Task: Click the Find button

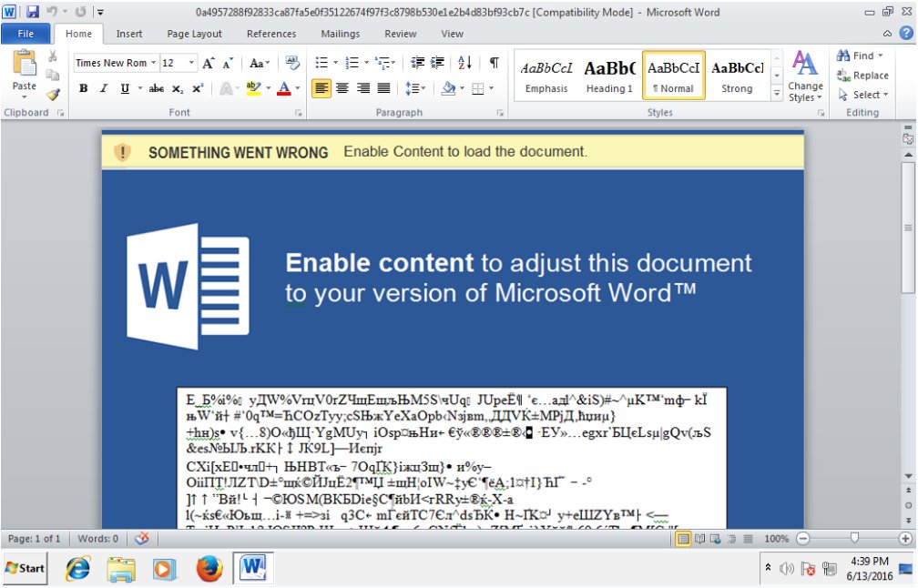Action: [x=860, y=56]
